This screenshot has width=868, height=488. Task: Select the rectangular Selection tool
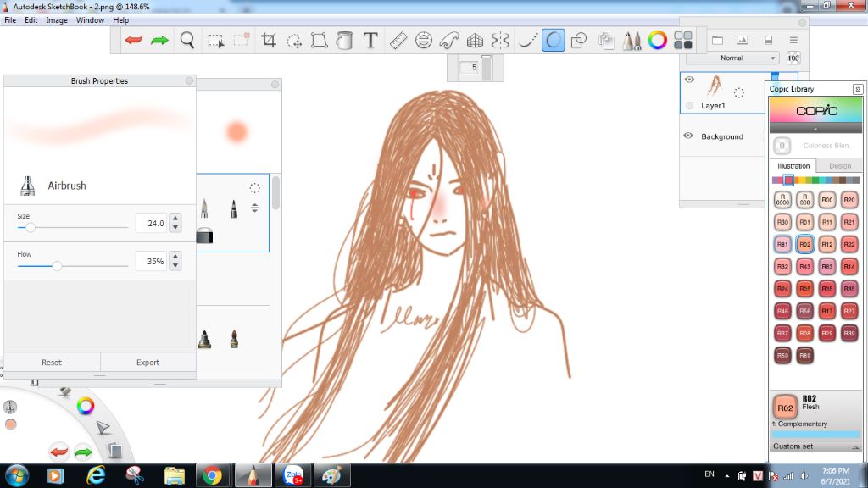point(216,41)
